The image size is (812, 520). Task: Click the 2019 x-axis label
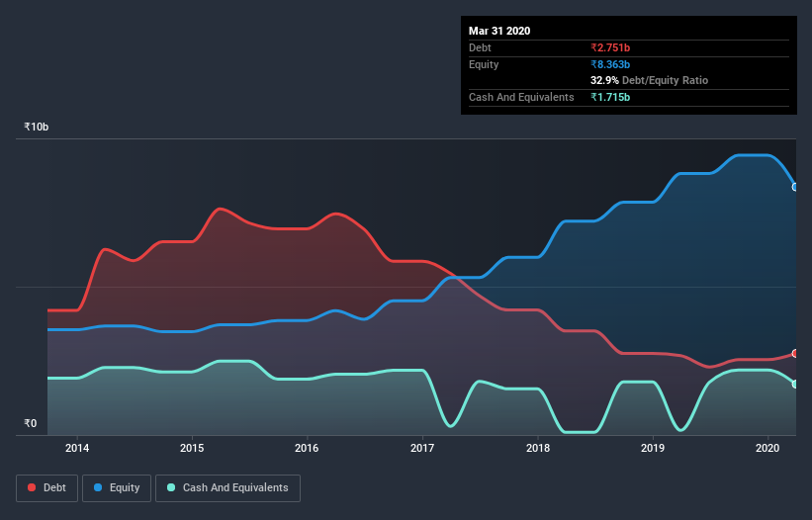653,448
